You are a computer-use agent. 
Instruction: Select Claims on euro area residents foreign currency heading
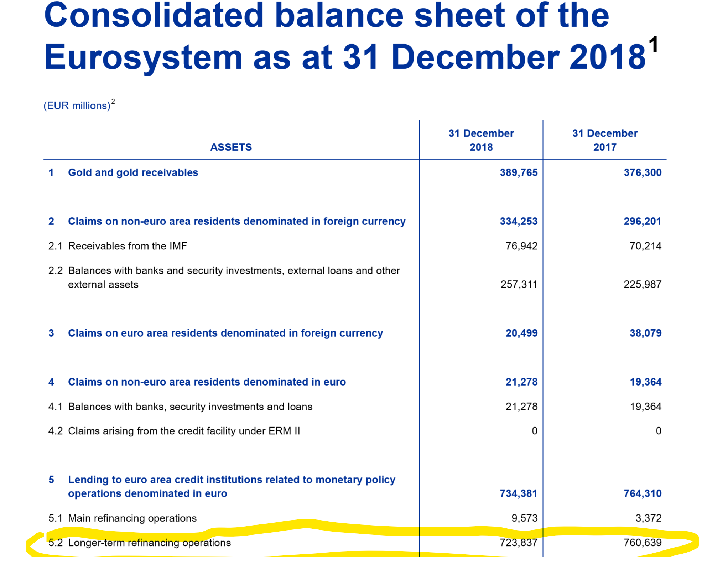click(x=225, y=333)
